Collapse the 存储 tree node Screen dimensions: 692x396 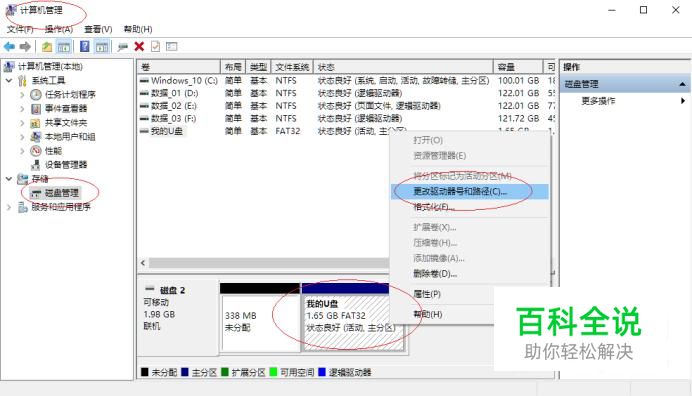click(9, 179)
